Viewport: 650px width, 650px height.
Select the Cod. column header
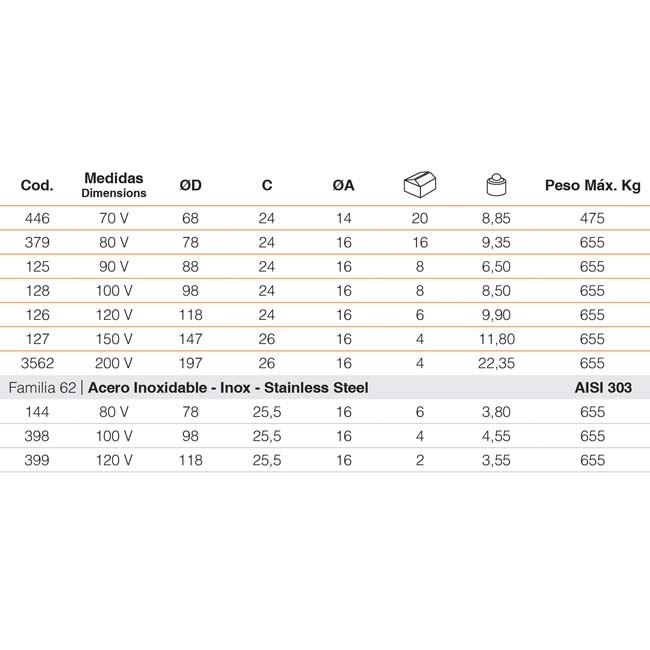37,185
